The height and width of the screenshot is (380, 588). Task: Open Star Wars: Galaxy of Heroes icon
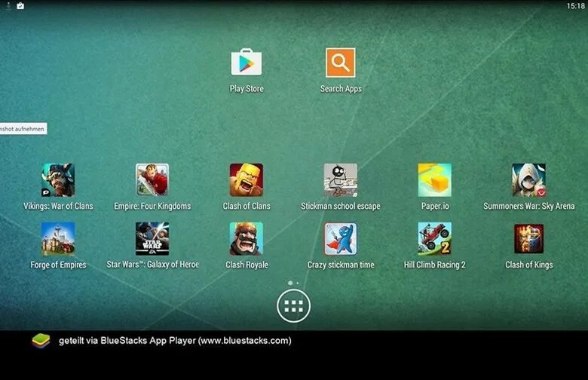click(152, 238)
